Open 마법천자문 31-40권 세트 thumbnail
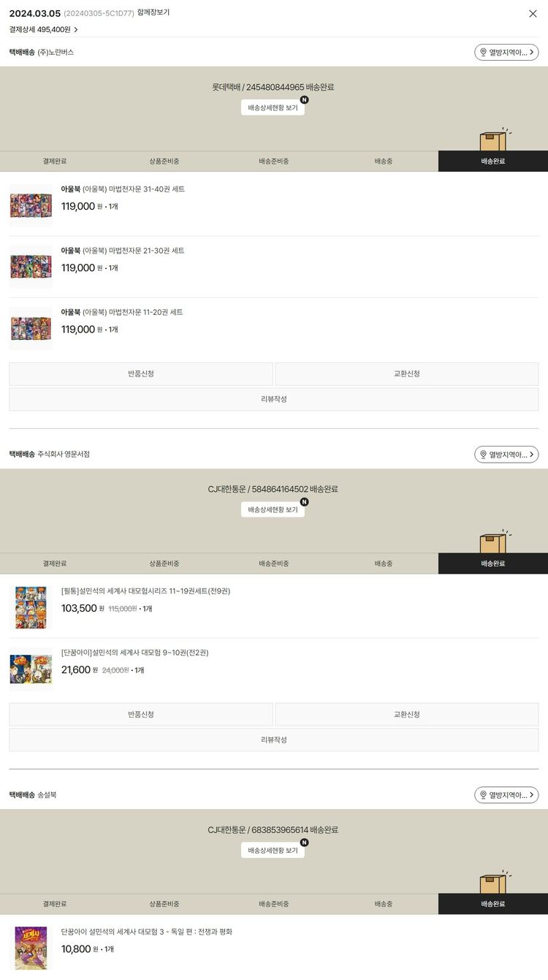The height and width of the screenshot is (980, 548). point(31,205)
